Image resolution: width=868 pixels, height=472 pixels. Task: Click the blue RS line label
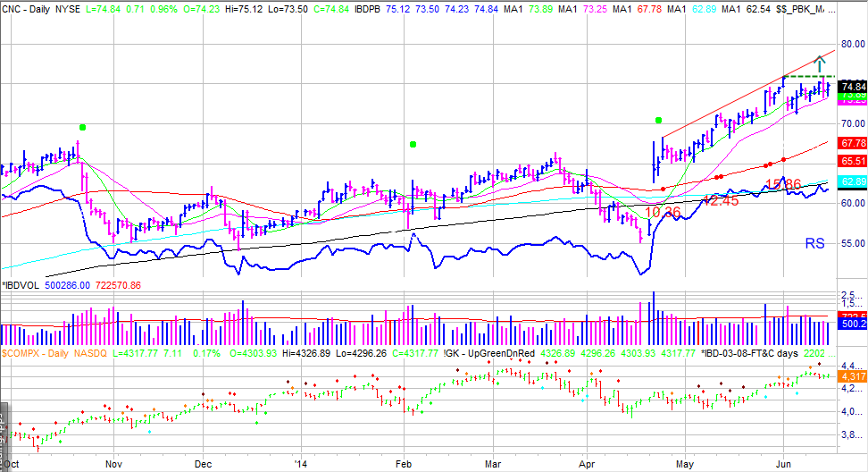coord(814,243)
